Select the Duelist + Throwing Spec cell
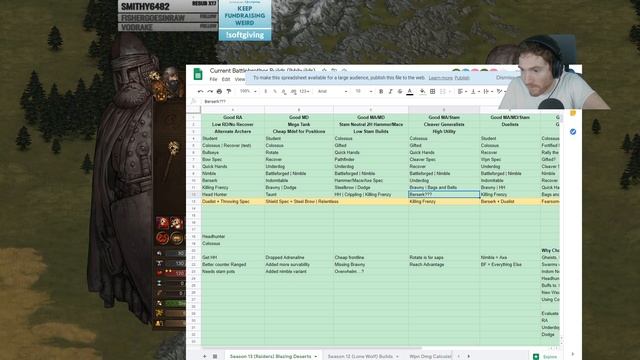 [x=233, y=201]
